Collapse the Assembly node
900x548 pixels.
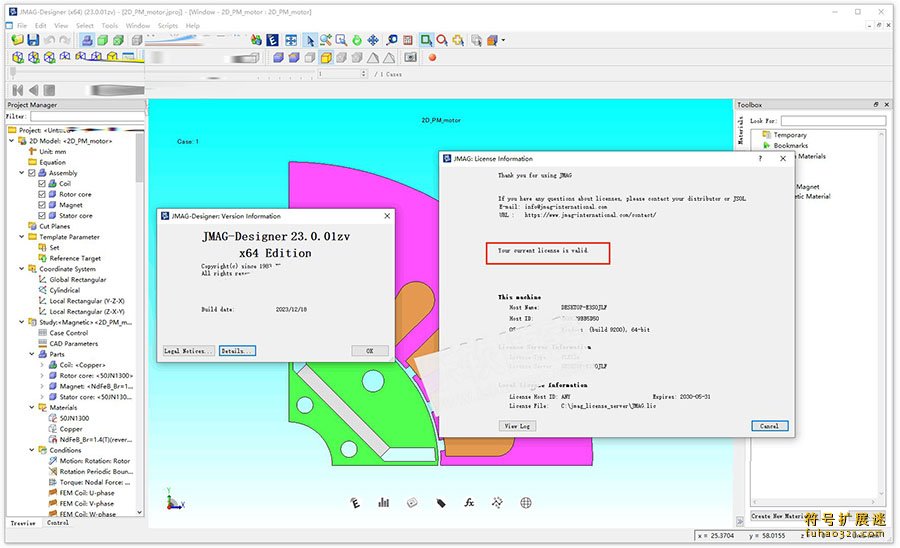[x=22, y=173]
